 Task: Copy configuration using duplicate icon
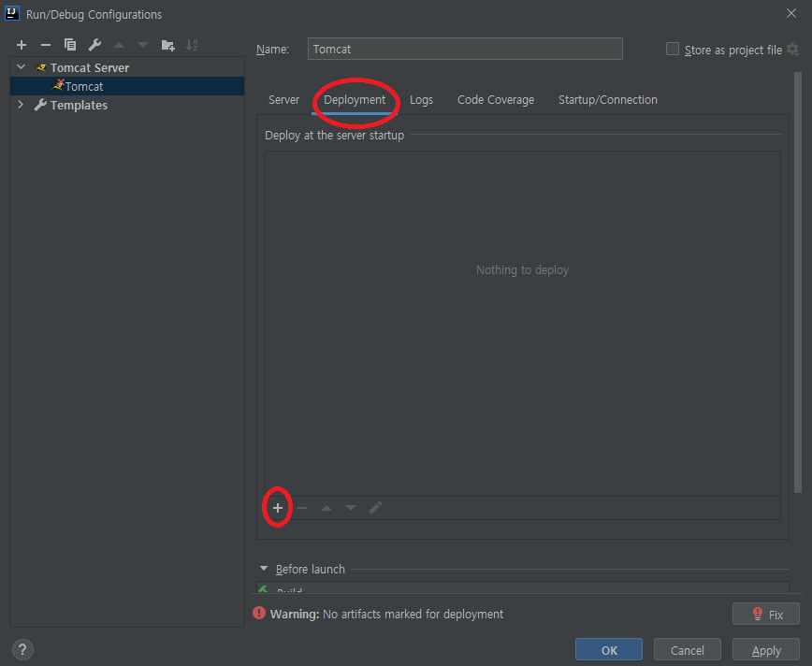pyautogui.click(x=70, y=45)
